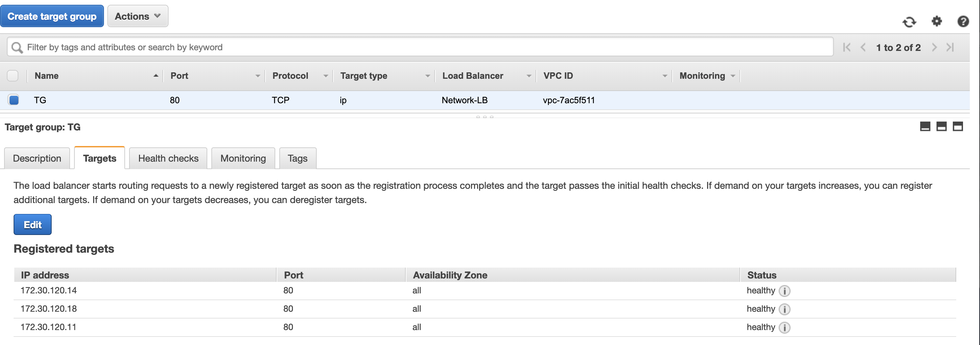Expand the Port column filter arrow

(258, 76)
